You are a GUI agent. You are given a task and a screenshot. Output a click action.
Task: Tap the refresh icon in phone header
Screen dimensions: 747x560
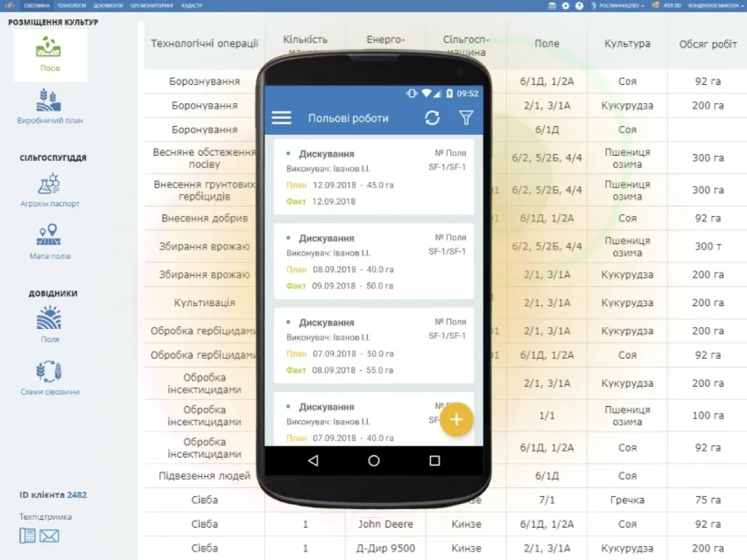432,118
